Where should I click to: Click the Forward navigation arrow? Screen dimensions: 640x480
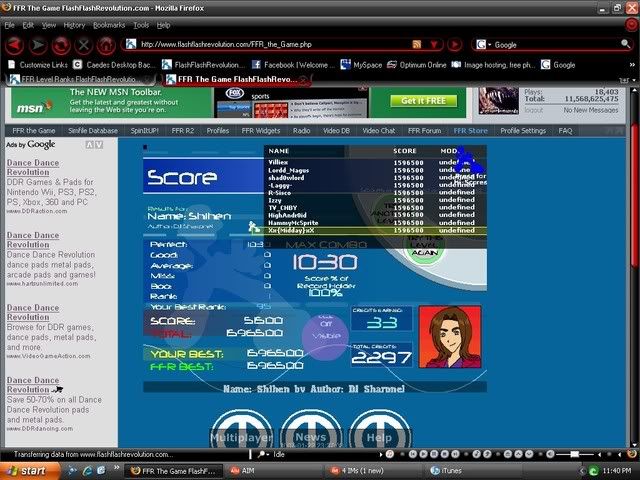coord(40,45)
